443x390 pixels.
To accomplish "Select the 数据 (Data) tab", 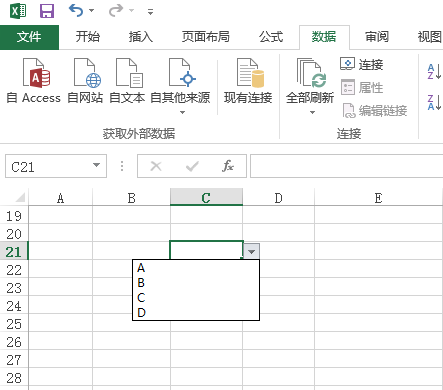I will 324,37.
